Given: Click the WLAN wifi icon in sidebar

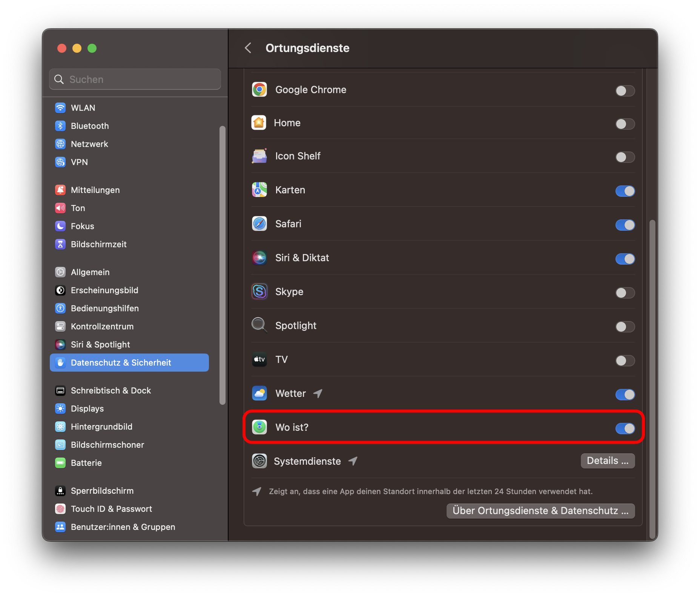Looking at the screenshot, I should (60, 108).
